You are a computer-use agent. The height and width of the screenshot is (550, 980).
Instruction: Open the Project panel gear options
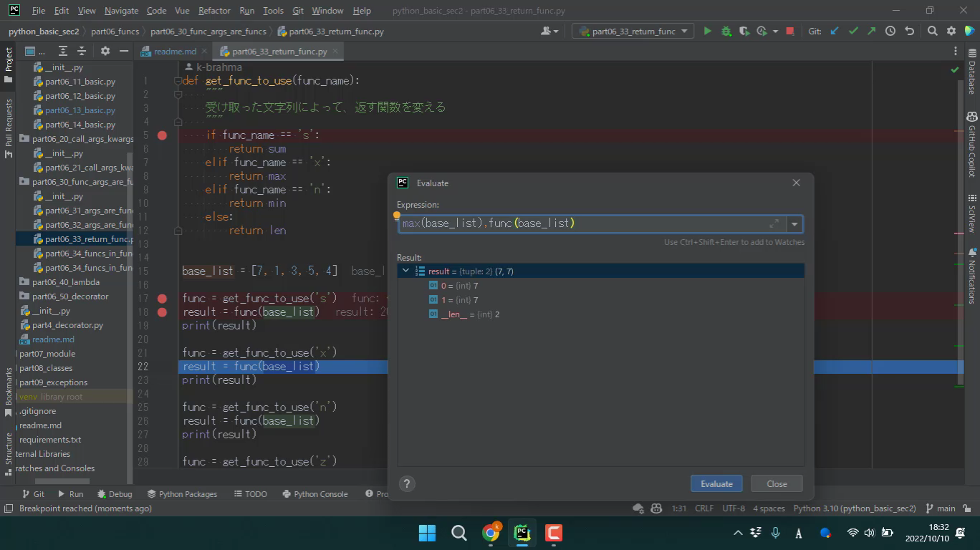pyautogui.click(x=105, y=51)
